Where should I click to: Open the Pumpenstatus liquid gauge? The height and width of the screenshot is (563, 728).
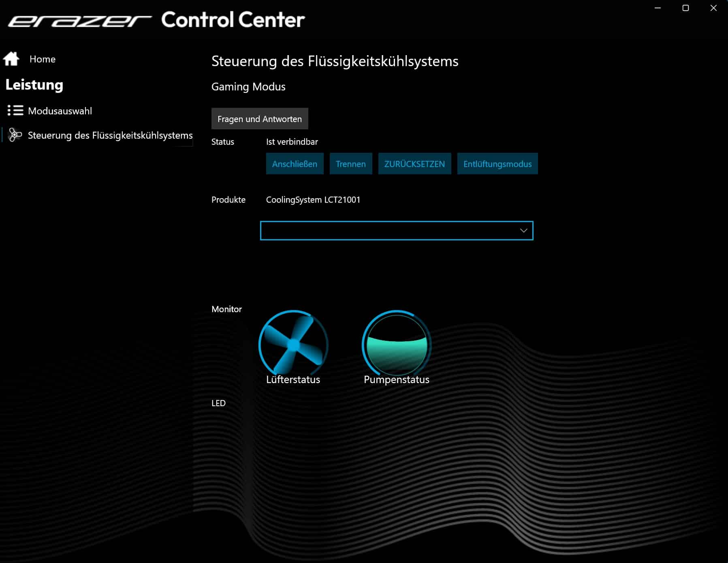point(396,345)
